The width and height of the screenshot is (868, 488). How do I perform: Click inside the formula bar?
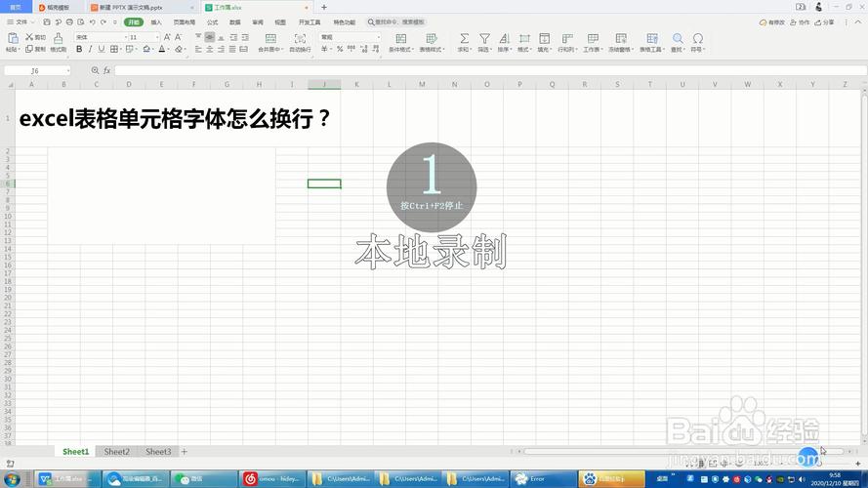click(490, 71)
